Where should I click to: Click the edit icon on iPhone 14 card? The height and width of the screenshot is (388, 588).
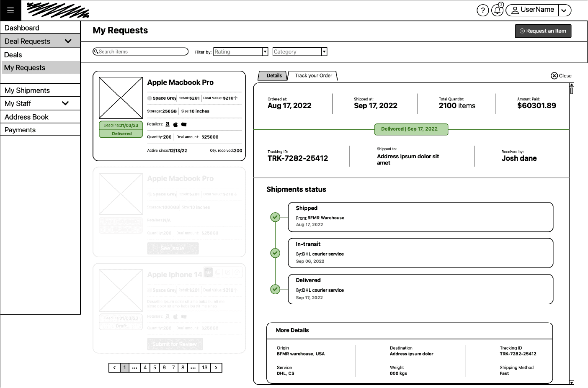point(227,272)
